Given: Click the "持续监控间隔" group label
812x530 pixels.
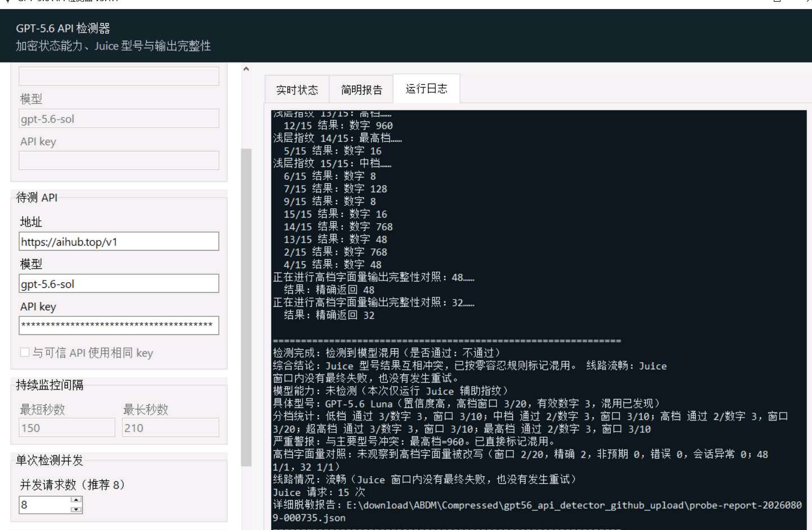Looking at the screenshot, I should (49, 385).
